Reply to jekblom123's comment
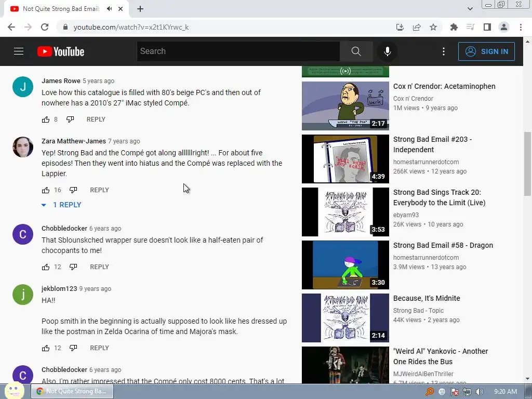 pos(99,348)
